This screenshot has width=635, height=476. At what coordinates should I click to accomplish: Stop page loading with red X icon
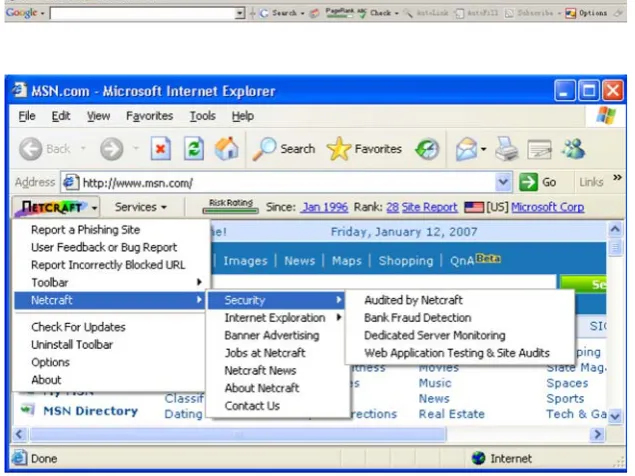click(160, 149)
